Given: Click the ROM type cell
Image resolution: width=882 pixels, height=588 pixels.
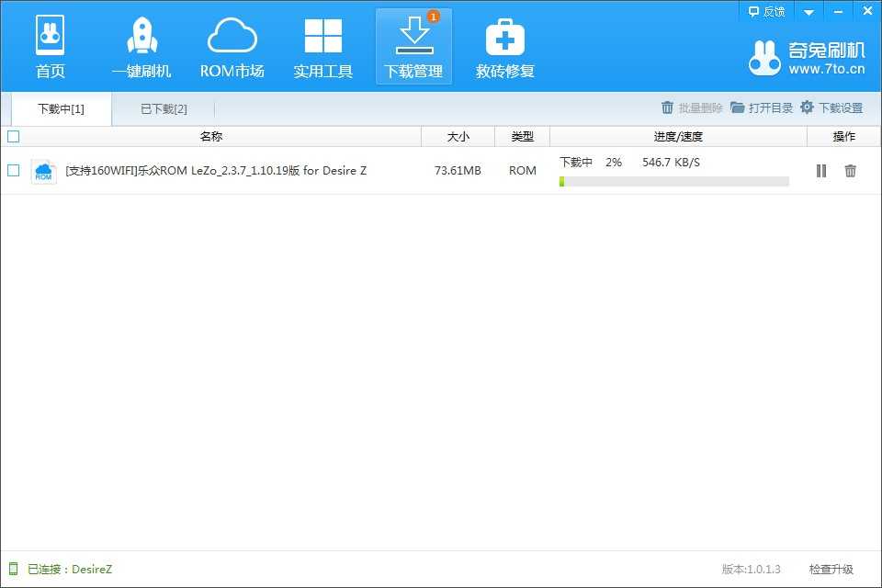Looking at the screenshot, I should pos(523,171).
